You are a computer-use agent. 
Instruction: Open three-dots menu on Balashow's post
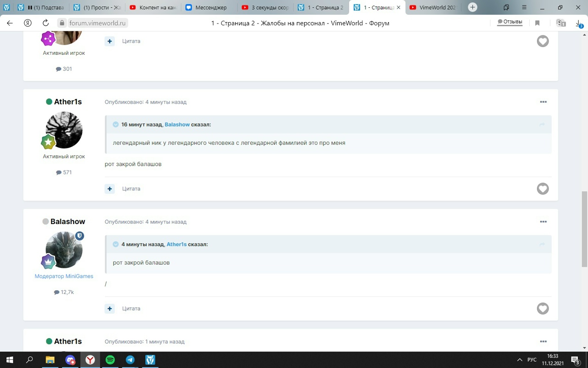click(543, 222)
